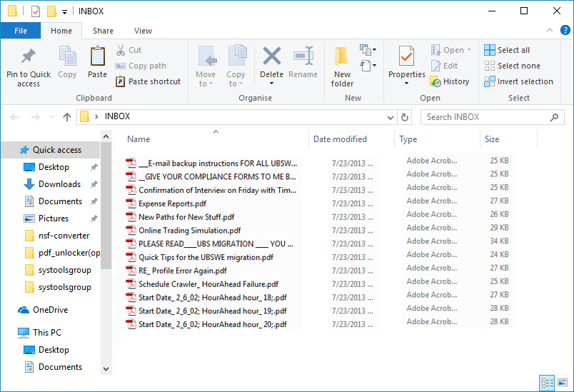Open Customize Quick Access Toolbar dropdown

pyautogui.click(x=64, y=12)
